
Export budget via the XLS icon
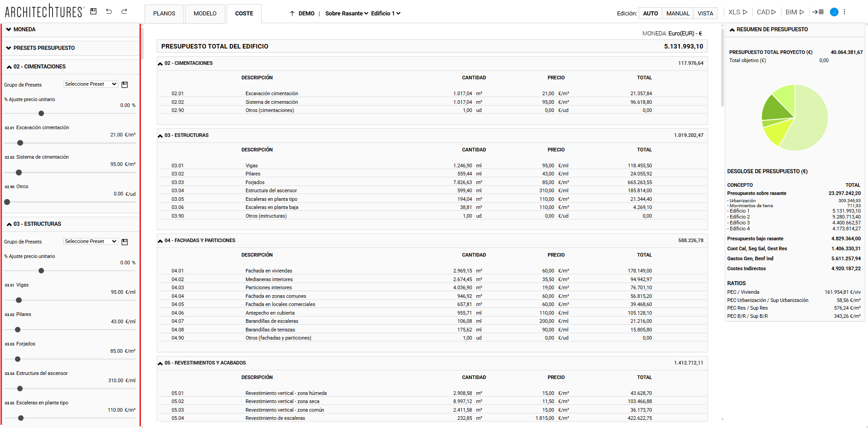point(737,12)
